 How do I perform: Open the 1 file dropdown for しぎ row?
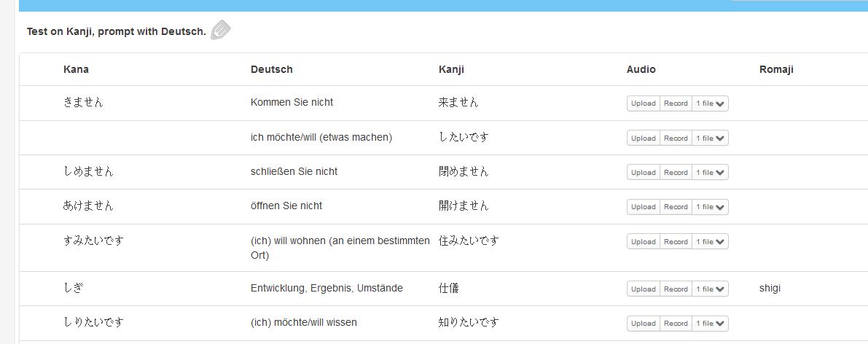(711, 289)
